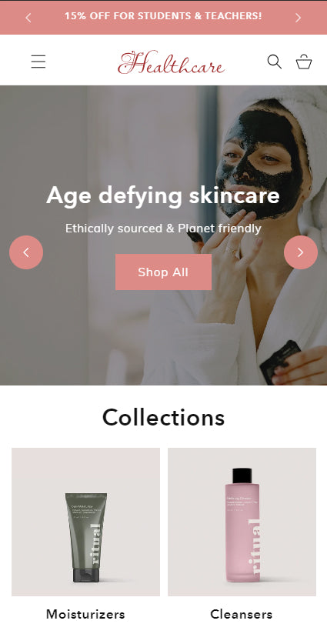This screenshot has width=327, height=644.
Task: Click the Collections section heading
Action: (163, 417)
